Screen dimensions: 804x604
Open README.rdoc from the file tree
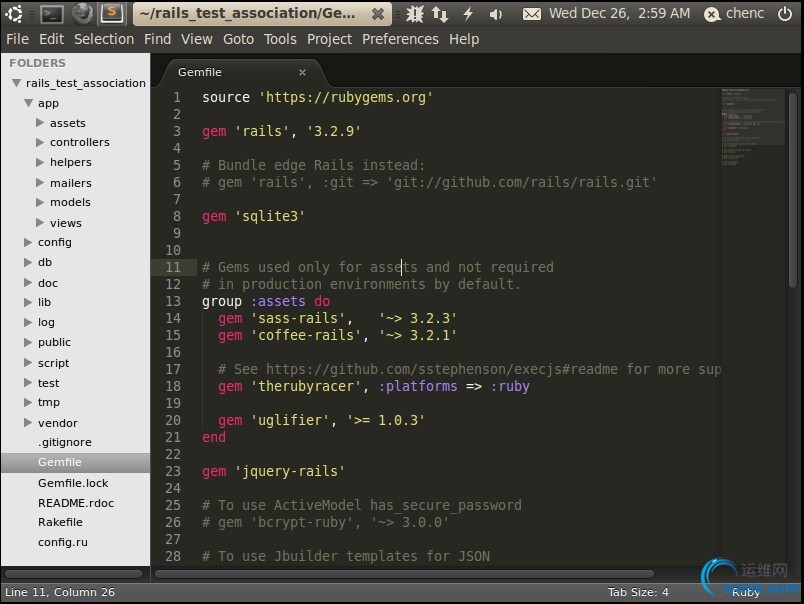point(74,503)
